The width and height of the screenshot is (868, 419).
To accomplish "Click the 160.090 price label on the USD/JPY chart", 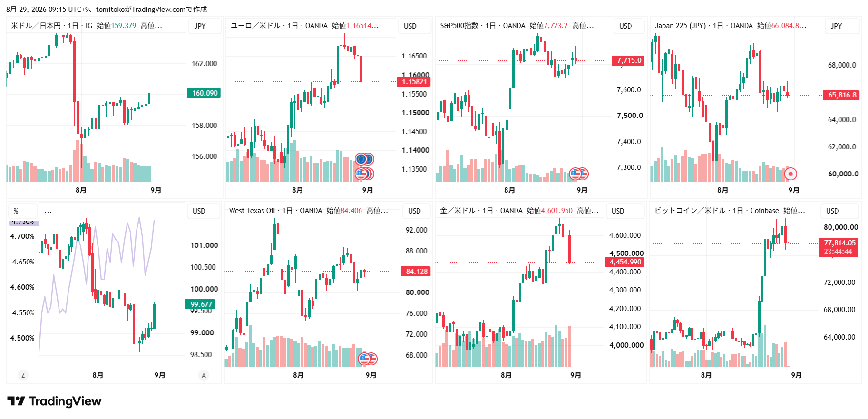I will [x=205, y=93].
